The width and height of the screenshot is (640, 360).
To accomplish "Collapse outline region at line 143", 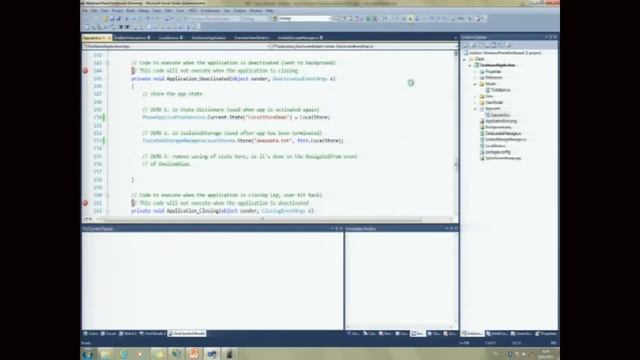I will click(108, 63).
